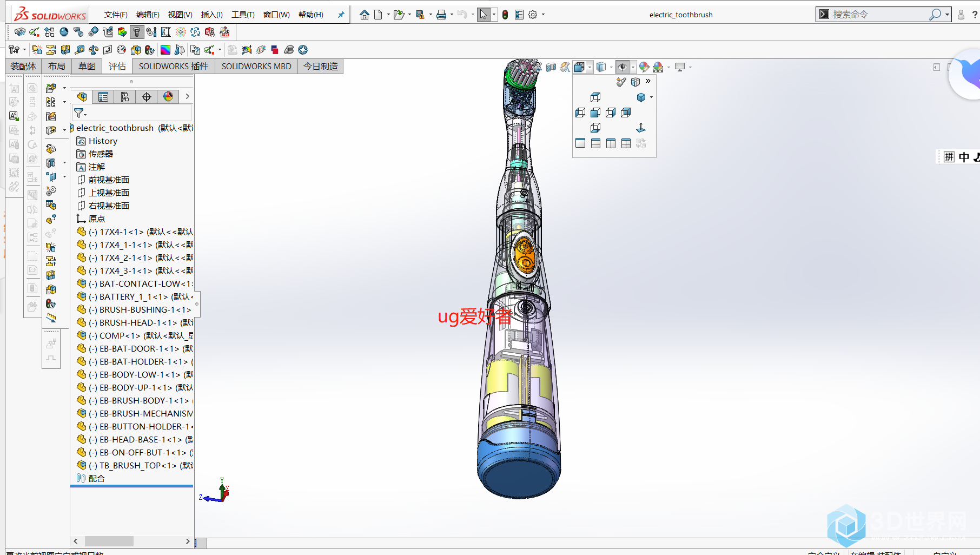Click the View Selector cube icon in flyout
This screenshot has width=980, height=555.
point(635,82)
